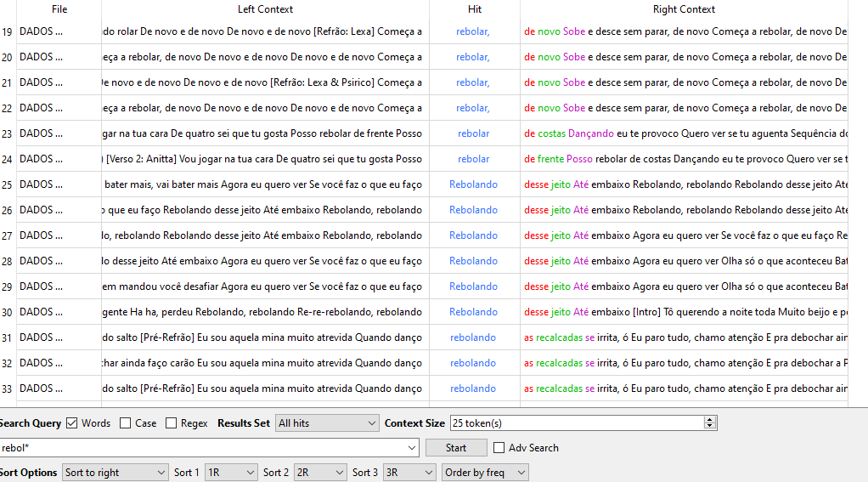
Task: Select hit 'rebolar,' in row 20
Action: 473,57
